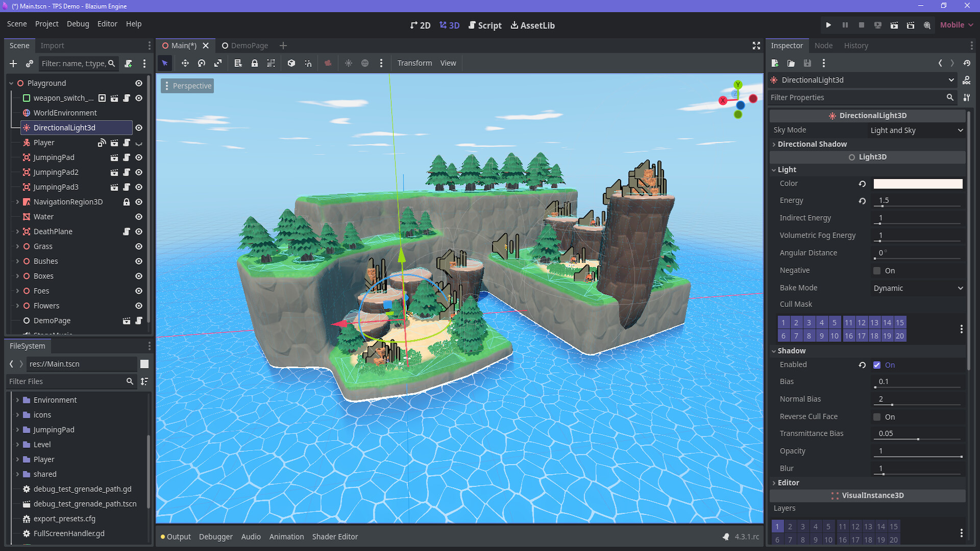Hide the Water node in the scene tree

coord(138,216)
